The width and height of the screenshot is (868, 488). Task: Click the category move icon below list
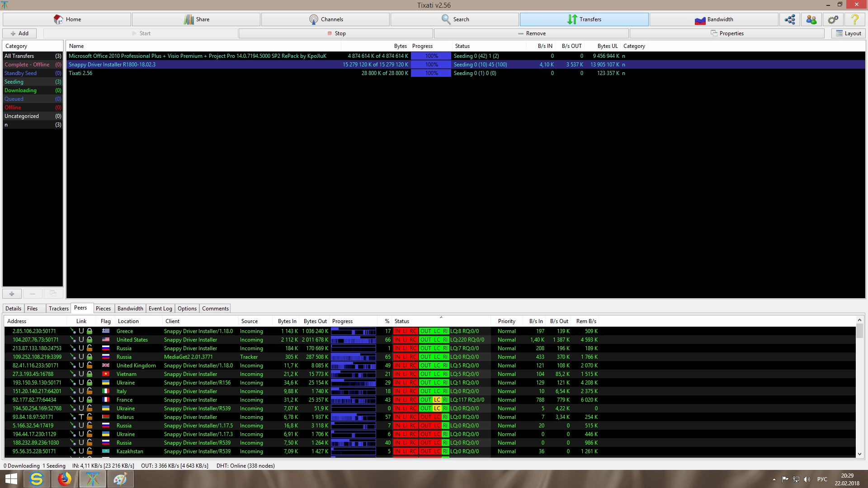[53, 294]
